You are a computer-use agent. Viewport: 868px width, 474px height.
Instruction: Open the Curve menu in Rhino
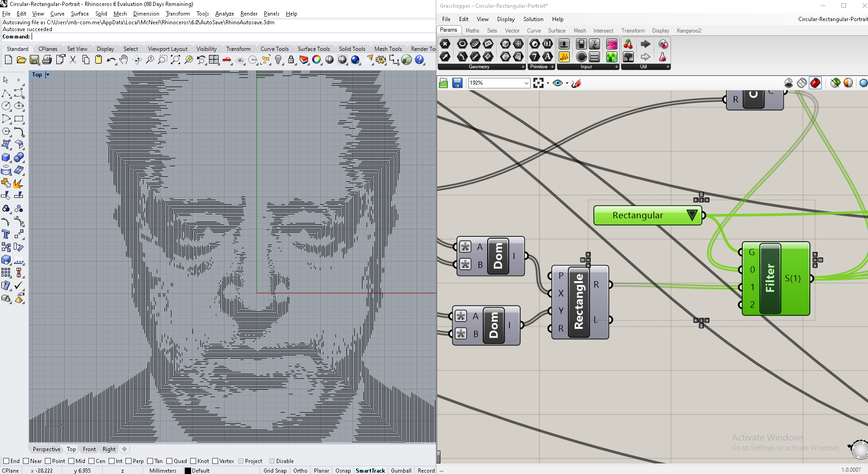tap(57, 14)
